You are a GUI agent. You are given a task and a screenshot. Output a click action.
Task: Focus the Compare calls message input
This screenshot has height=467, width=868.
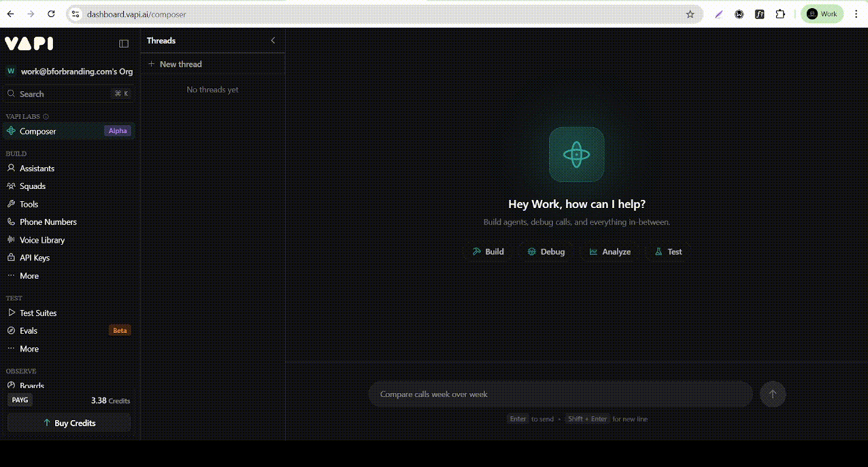pyautogui.click(x=561, y=394)
